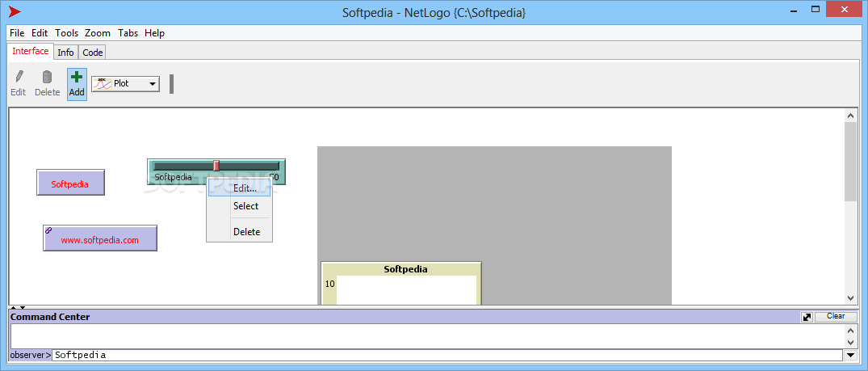Click the interface area scroll down arrow
The width and height of the screenshot is (868, 371).
click(850, 297)
